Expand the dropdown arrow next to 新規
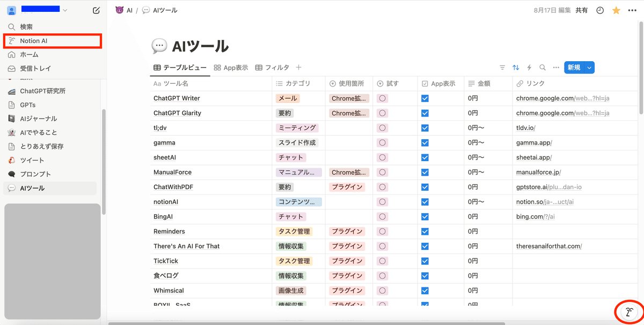This screenshot has height=325, width=644. [x=589, y=68]
